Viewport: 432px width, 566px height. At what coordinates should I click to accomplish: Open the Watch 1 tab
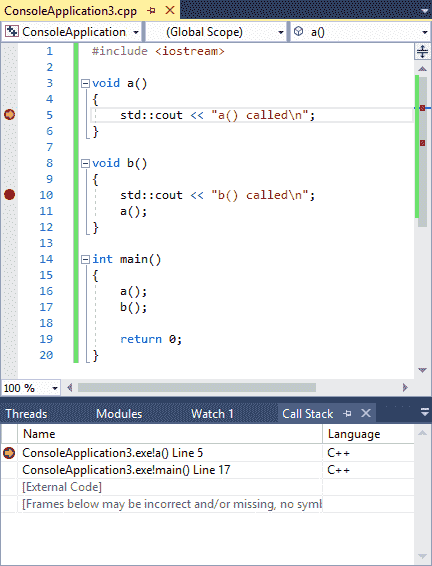coord(212,414)
